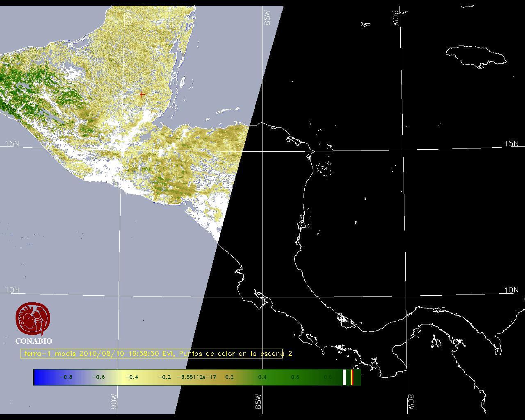Viewport: 525px width, 420px height.
Task: Click the 0.2 label on the color scale
Action: coord(229,377)
